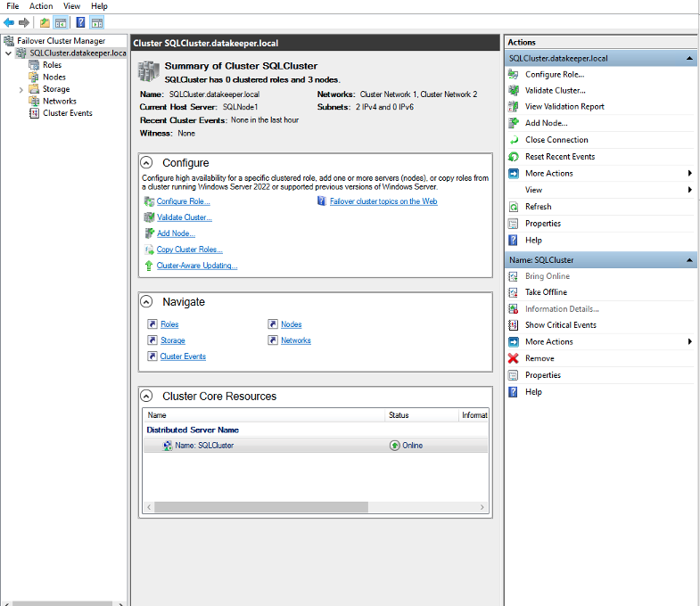Click Validate Cluster link in Configure section

click(x=184, y=217)
